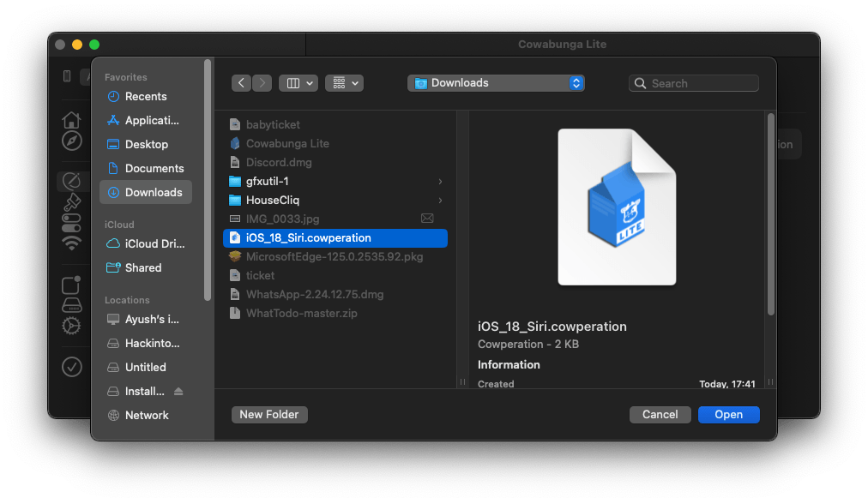Select the Hackintosh volume under Locations
868x504 pixels.
tap(146, 343)
